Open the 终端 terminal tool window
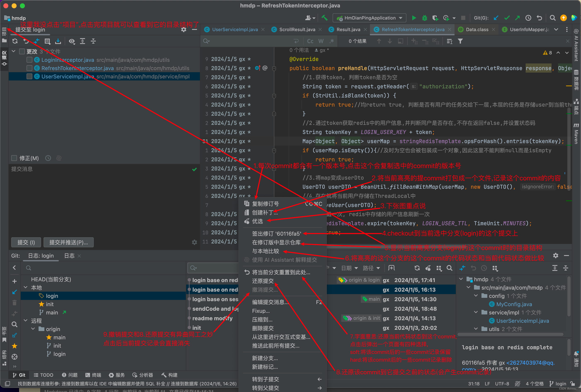Screen dimensions: 581x392 [x=93, y=375]
